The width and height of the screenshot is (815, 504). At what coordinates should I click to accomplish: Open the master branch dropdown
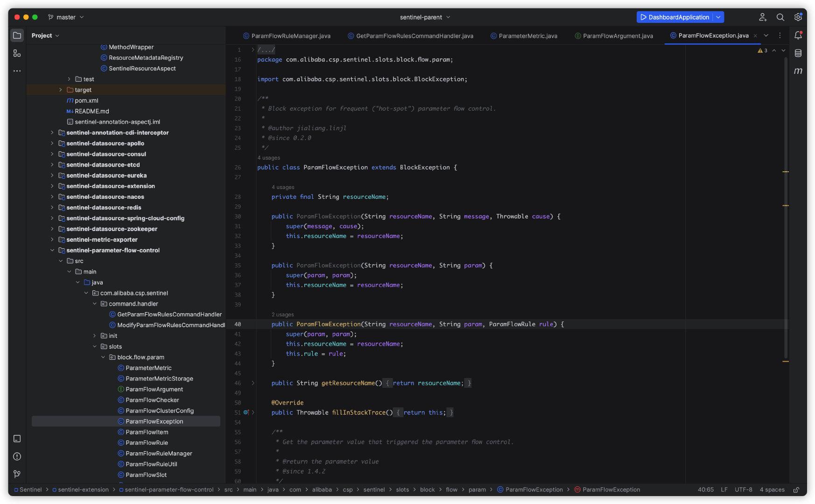(66, 17)
